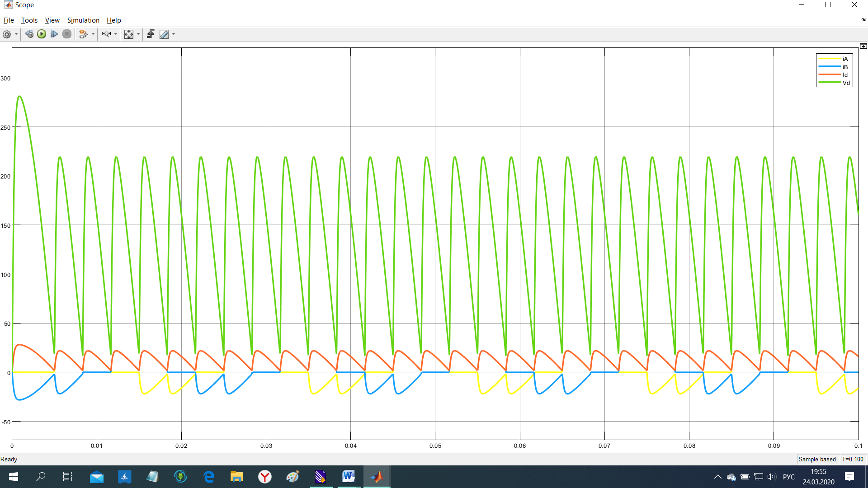Expand the configuration gear dropdown arrow
Screen dimensions: 868x488
[16, 34]
